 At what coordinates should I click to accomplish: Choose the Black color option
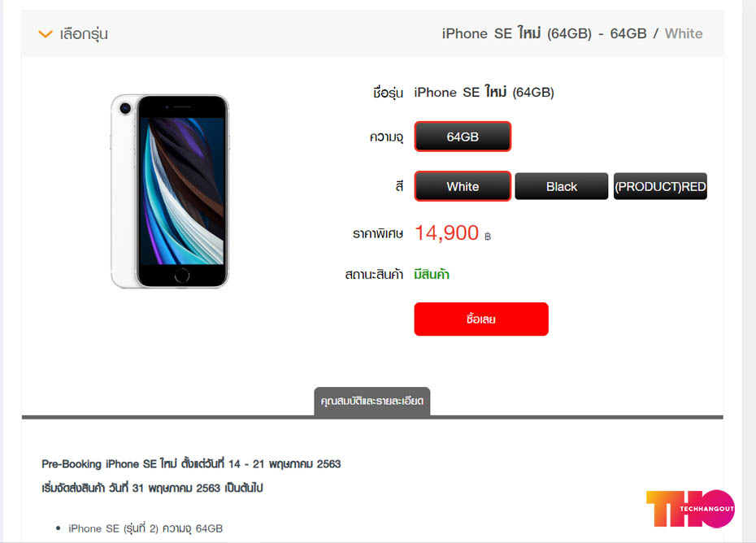pyautogui.click(x=561, y=186)
